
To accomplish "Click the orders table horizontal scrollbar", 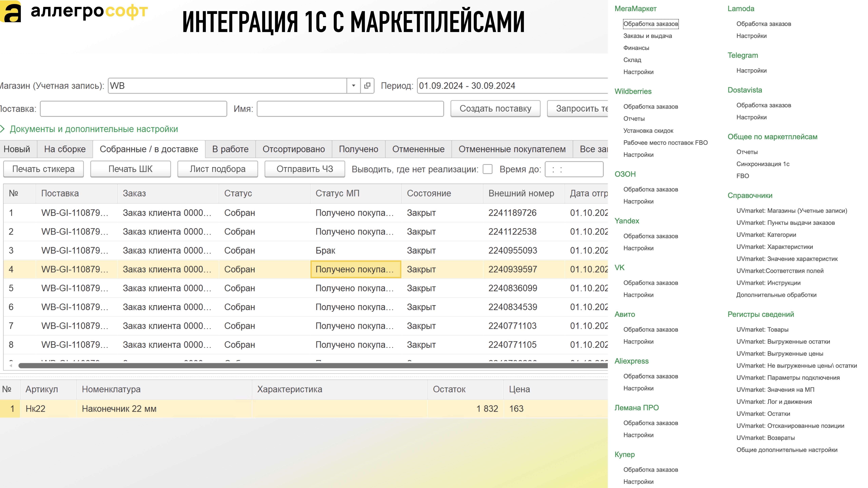I will [313, 365].
